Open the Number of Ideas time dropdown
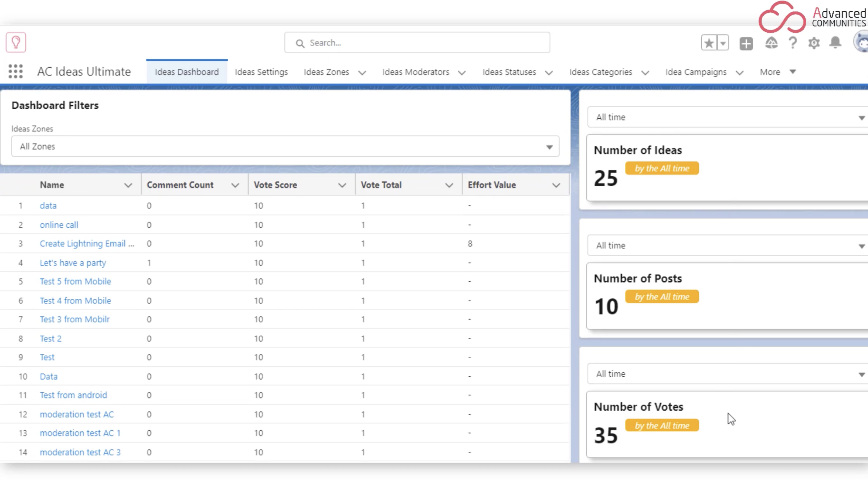 728,117
